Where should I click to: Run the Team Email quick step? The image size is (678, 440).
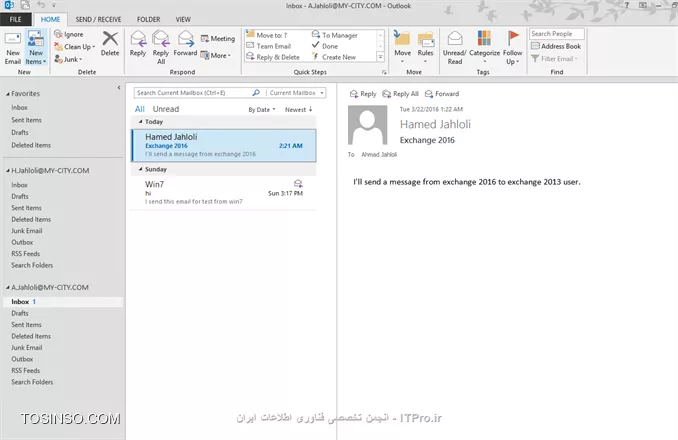(269, 46)
